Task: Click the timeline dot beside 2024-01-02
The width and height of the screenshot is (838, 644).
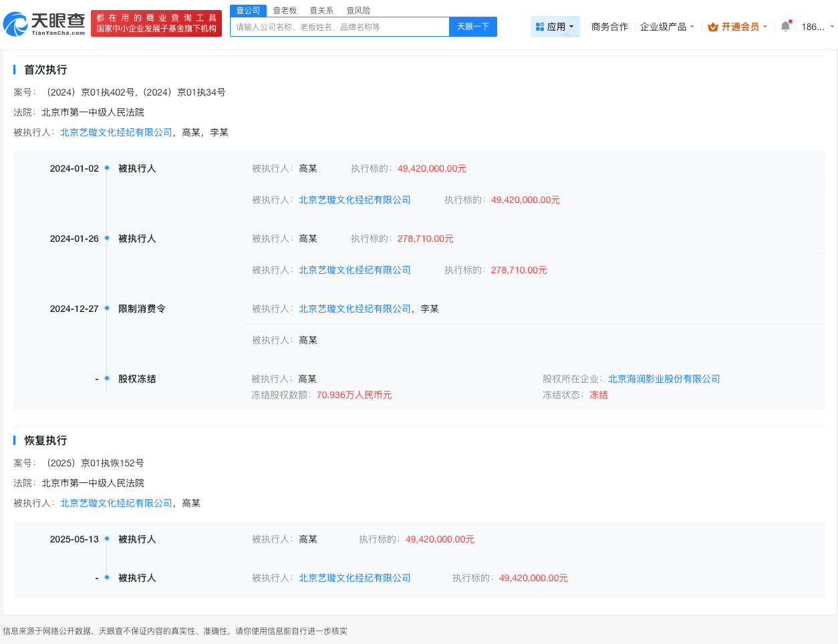Action: [106, 168]
